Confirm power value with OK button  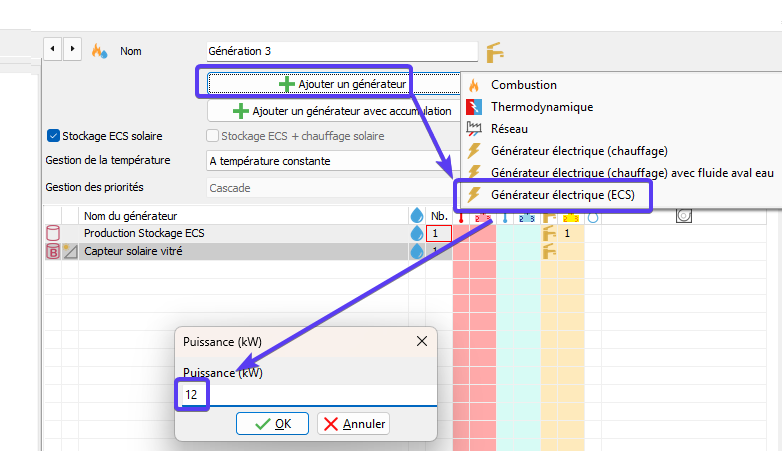(272, 424)
